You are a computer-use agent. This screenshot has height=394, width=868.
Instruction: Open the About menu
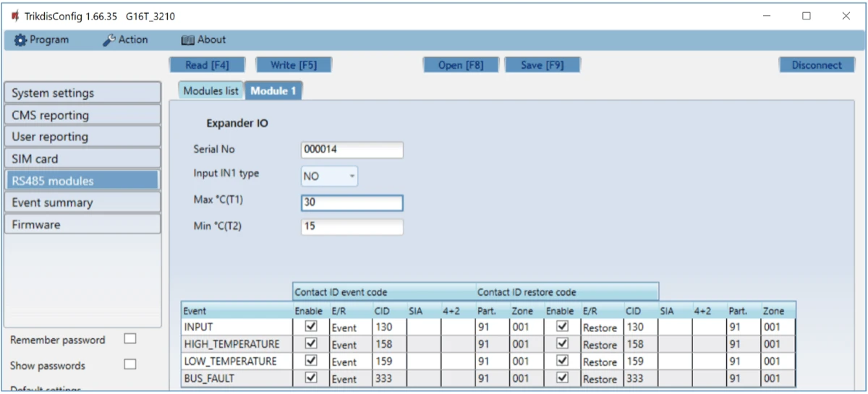[203, 40]
